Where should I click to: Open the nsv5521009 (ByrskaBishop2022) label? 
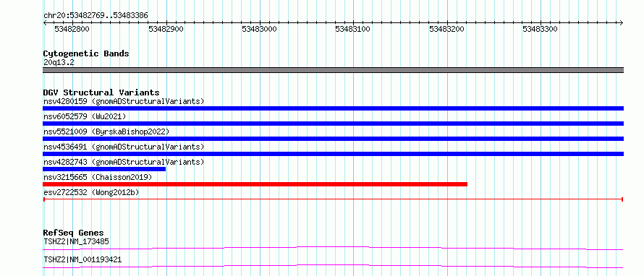tap(106, 131)
